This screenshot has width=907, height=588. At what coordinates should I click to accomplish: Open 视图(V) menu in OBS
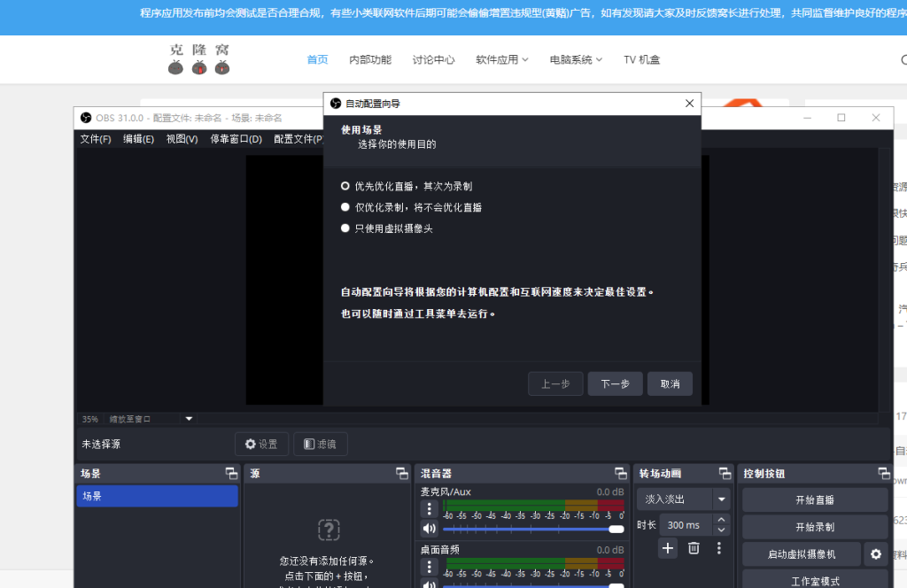[x=182, y=139]
